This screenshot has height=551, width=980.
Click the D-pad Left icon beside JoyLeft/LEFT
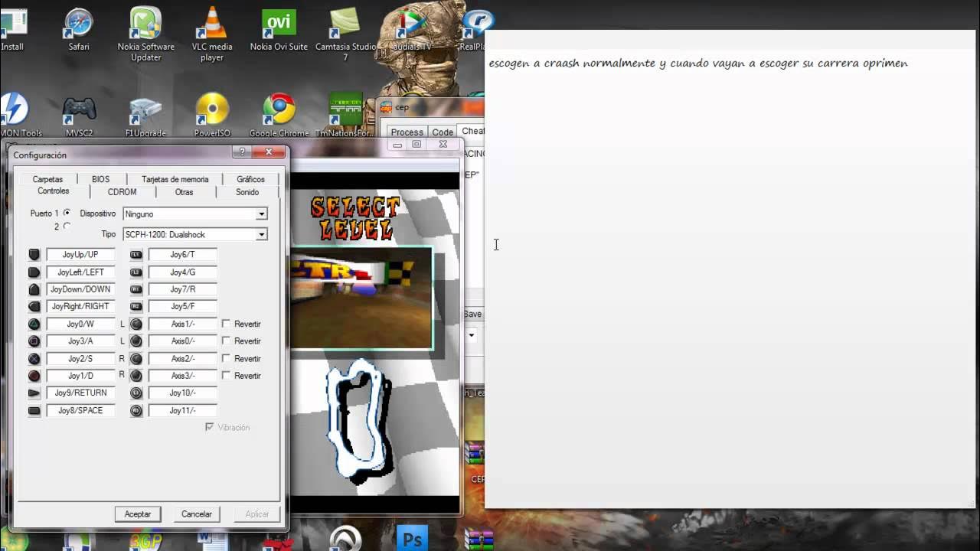pos(34,272)
